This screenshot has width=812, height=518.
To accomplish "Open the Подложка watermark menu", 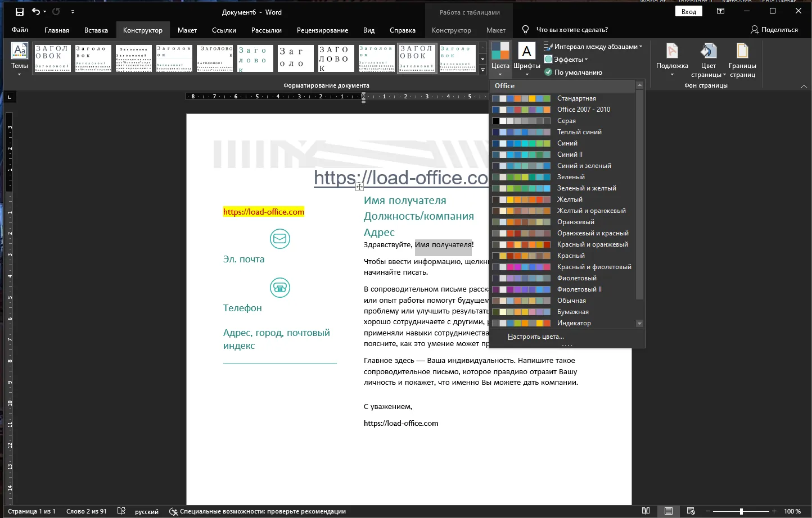I will pos(672,58).
